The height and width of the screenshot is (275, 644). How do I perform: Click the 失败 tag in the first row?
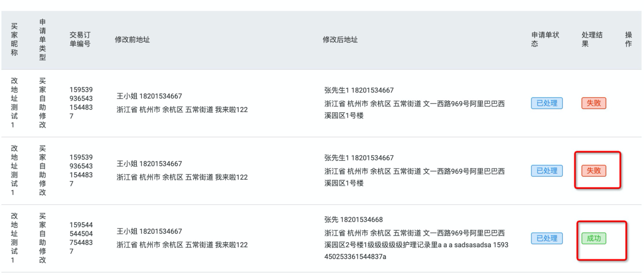(593, 103)
